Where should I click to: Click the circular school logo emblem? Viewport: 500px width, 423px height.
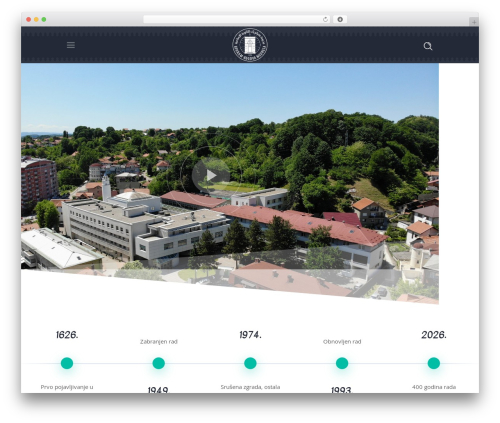tap(250, 45)
